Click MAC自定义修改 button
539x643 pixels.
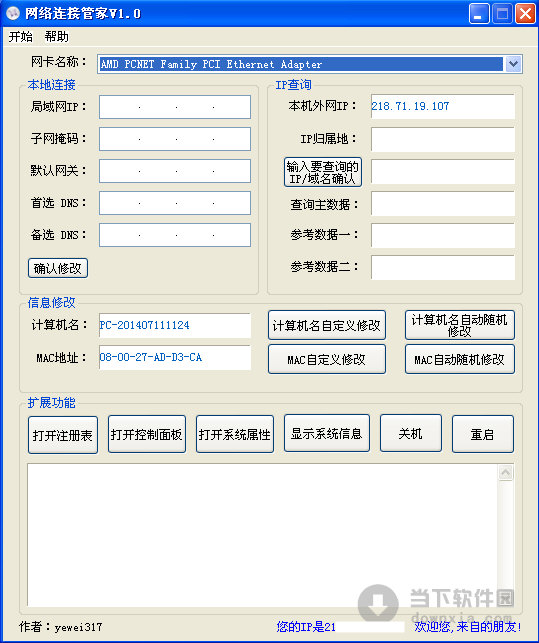(327, 359)
